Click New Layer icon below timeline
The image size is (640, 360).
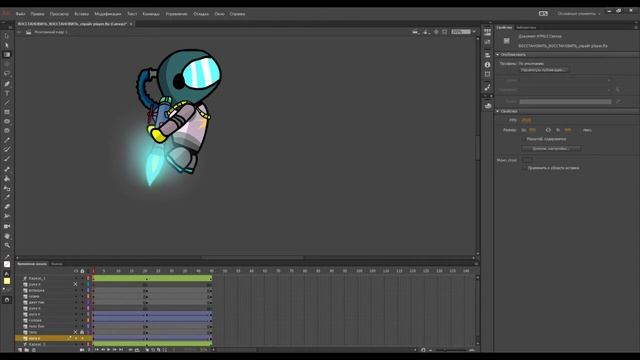20,350
